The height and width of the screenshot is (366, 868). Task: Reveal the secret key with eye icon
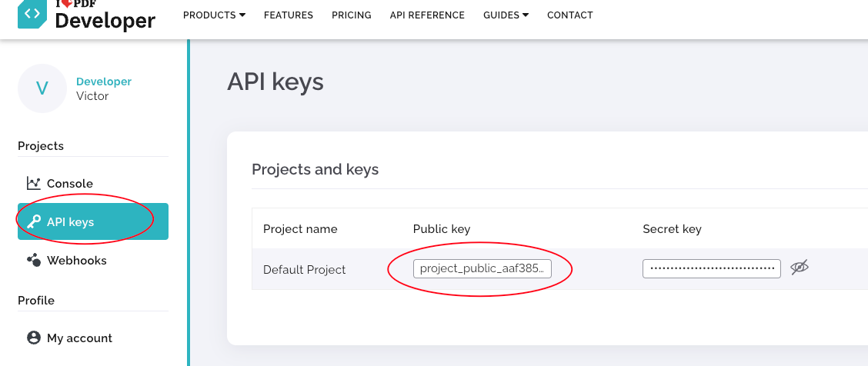800,268
